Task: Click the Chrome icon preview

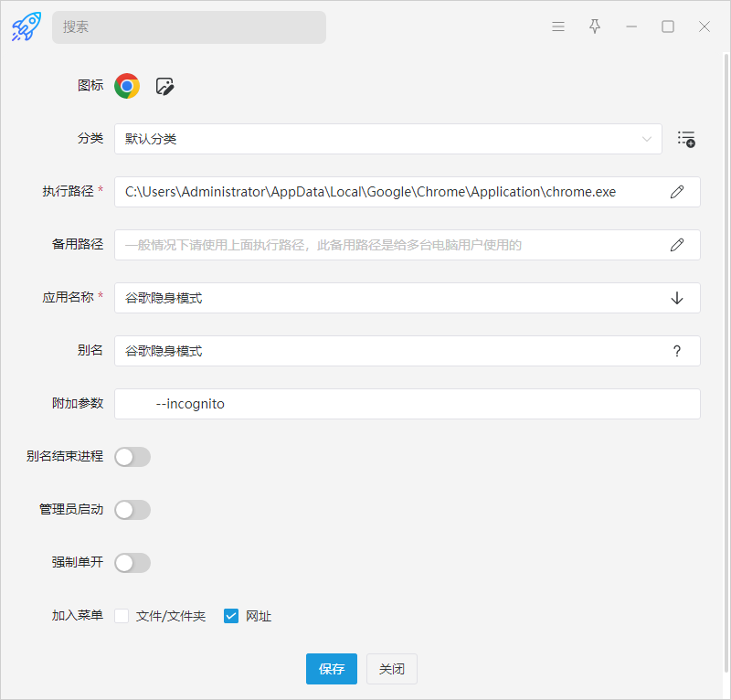Action: point(127,86)
